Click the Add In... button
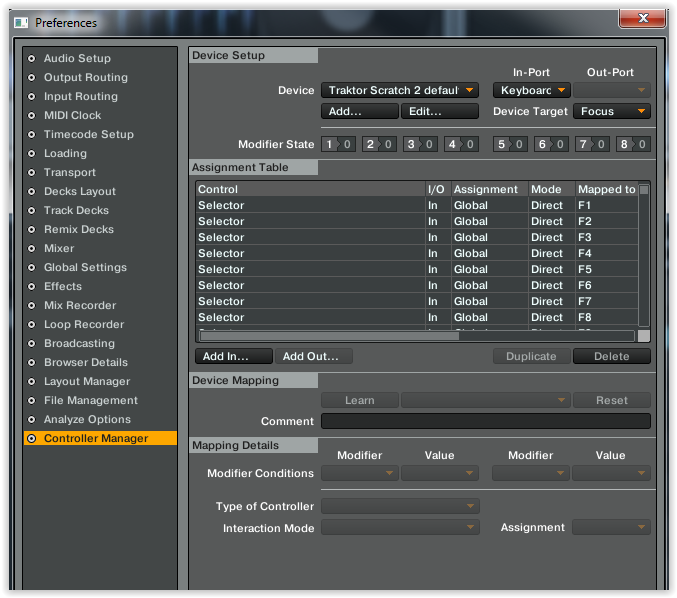Image resolution: width=677 pixels, height=598 pixels. [233, 357]
